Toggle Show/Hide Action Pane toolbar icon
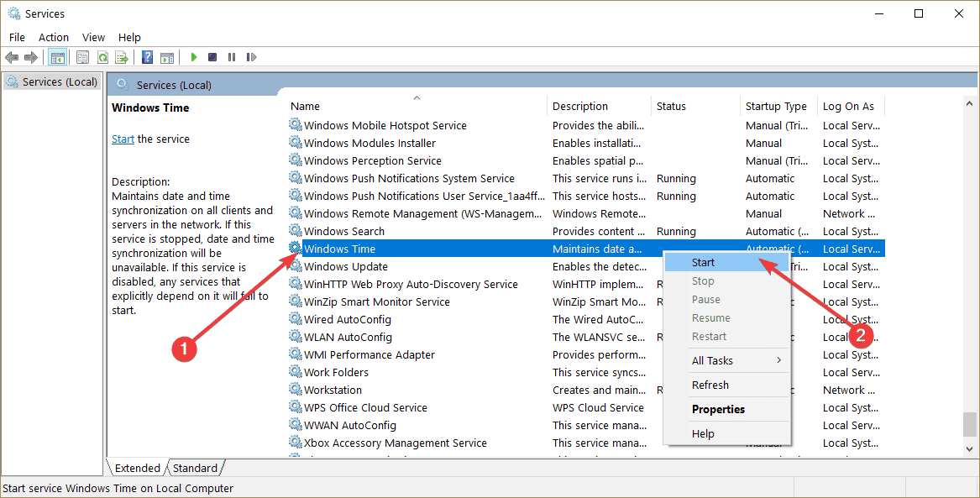This screenshot has width=980, height=498. (167, 57)
